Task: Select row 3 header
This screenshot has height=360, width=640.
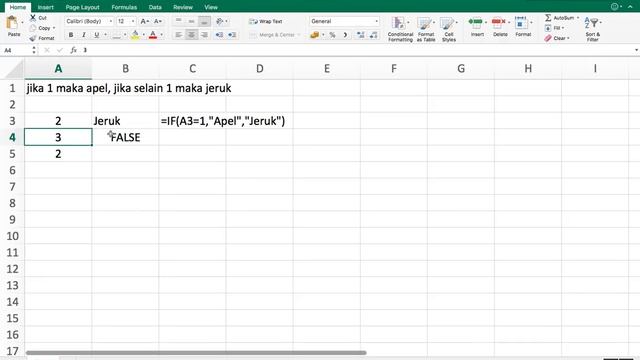Action: pos(12,121)
